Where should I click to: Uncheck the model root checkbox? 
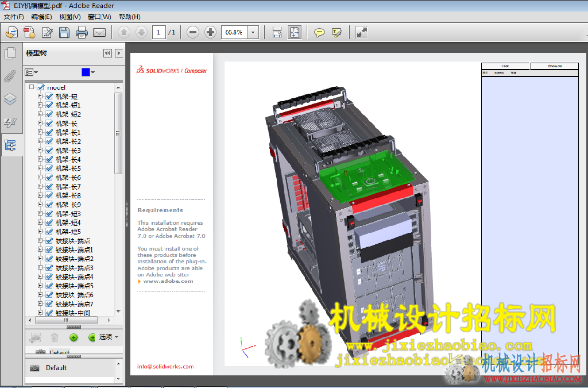(41, 87)
